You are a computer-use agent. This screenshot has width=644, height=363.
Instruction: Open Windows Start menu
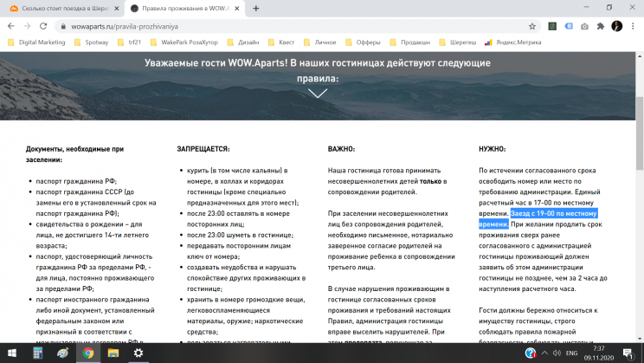pyautogui.click(x=12, y=353)
